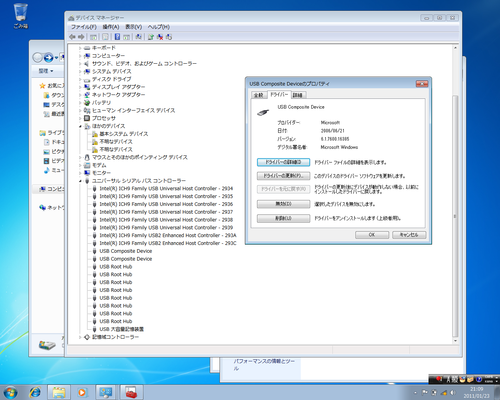Image resolution: width=500 pixels, height=400 pixels.
Task: Click the ドライバーの詳細 button
Action: pyautogui.click(x=283, y=162)
